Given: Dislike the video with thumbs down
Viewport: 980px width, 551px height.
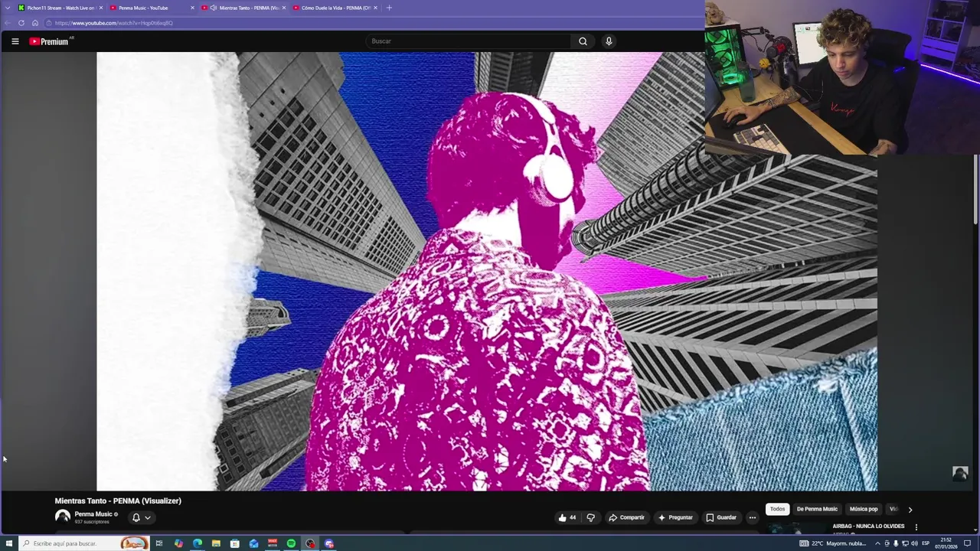Looking at the screenshot, I should point(590,517).
